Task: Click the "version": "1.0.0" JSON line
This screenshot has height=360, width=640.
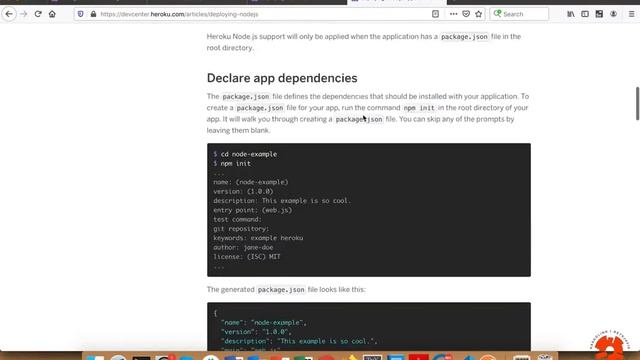Action: [x=256, y=332]
